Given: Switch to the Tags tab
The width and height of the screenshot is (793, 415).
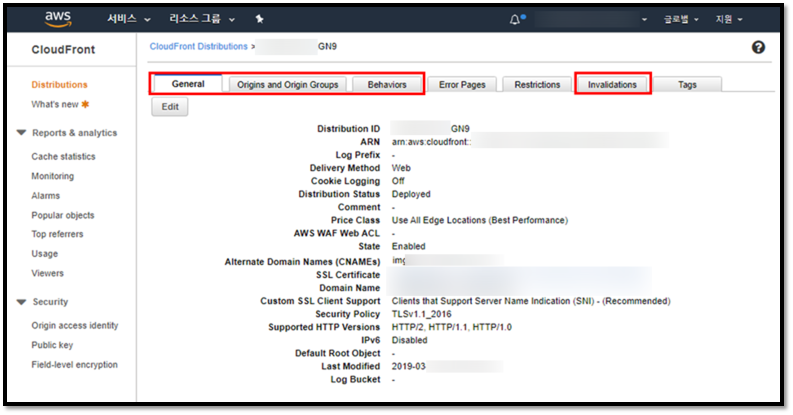Looking at the screenshot, I should (687, 84).
